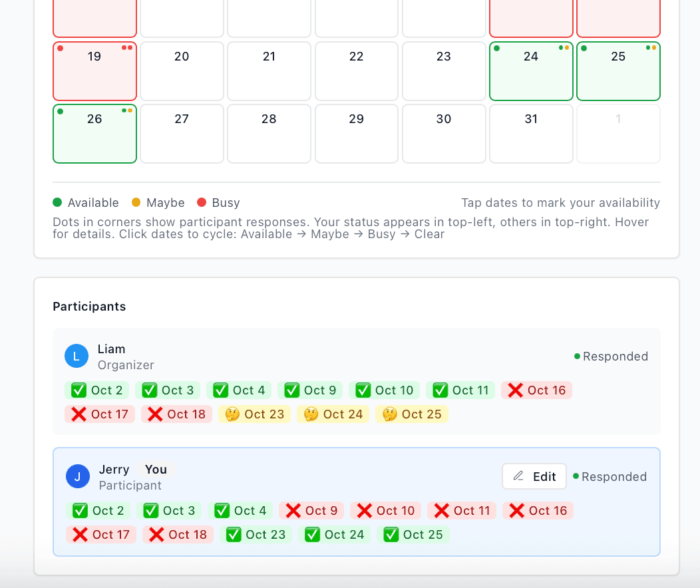This screenshot has width=700, height=588.
Task: Click the Participants section heading
Action: coord(89,307)
